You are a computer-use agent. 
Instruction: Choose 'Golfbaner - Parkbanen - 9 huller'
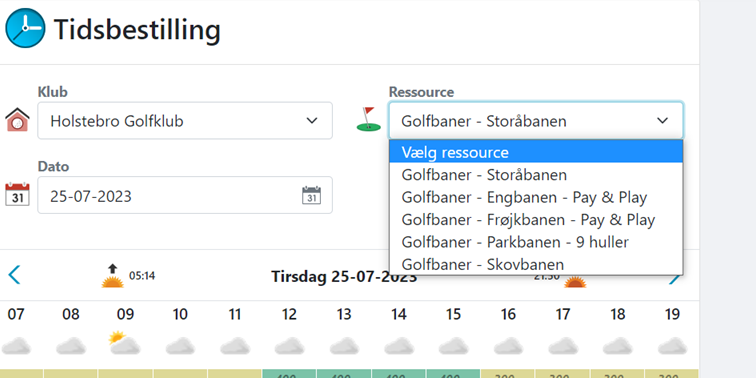(536, 242)
